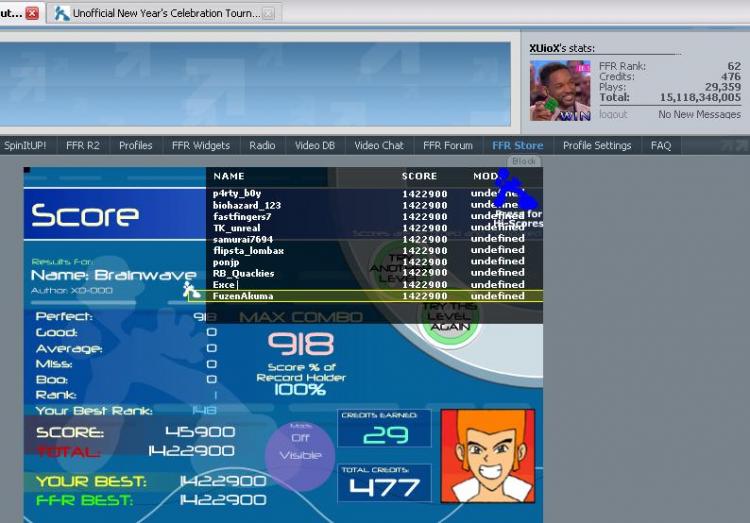Open the FFR Forum link

[x=448, y=145]
